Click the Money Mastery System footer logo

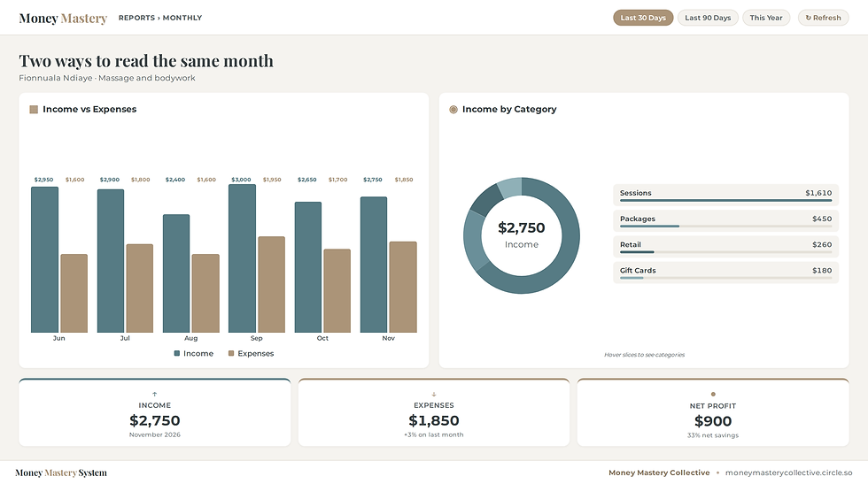pyautogui.click(x=61, y=472)
